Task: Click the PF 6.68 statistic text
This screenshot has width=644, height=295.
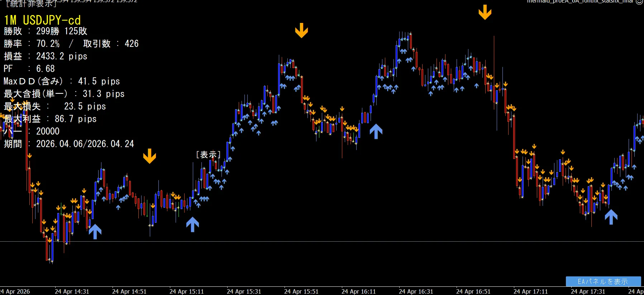Action: click(x=29, y=69)
